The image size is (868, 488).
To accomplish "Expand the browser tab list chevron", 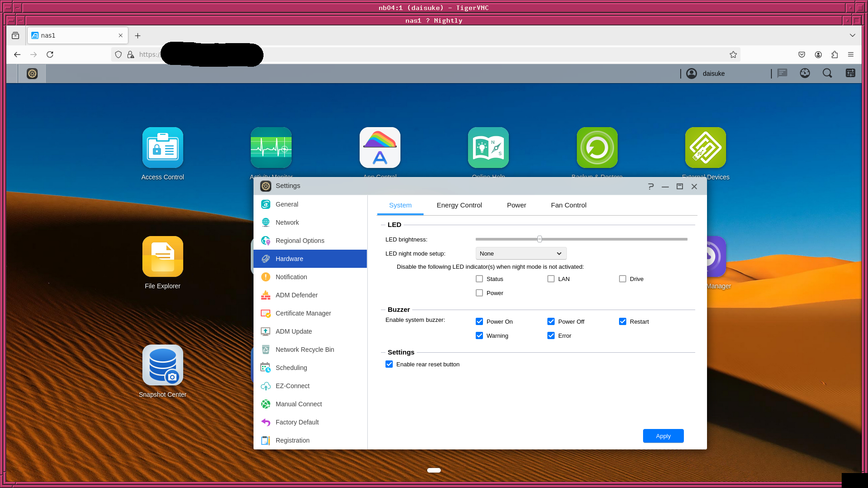I will 852,35.
